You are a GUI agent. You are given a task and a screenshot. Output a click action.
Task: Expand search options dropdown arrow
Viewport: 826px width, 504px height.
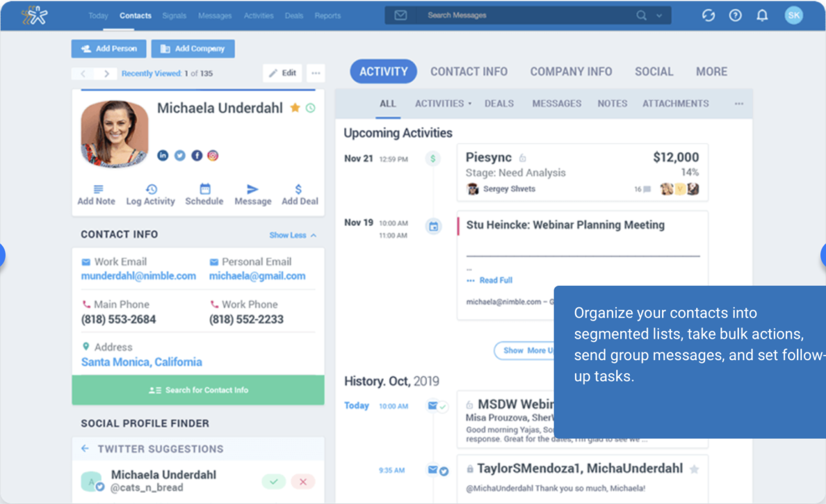(x=659, y=15)
